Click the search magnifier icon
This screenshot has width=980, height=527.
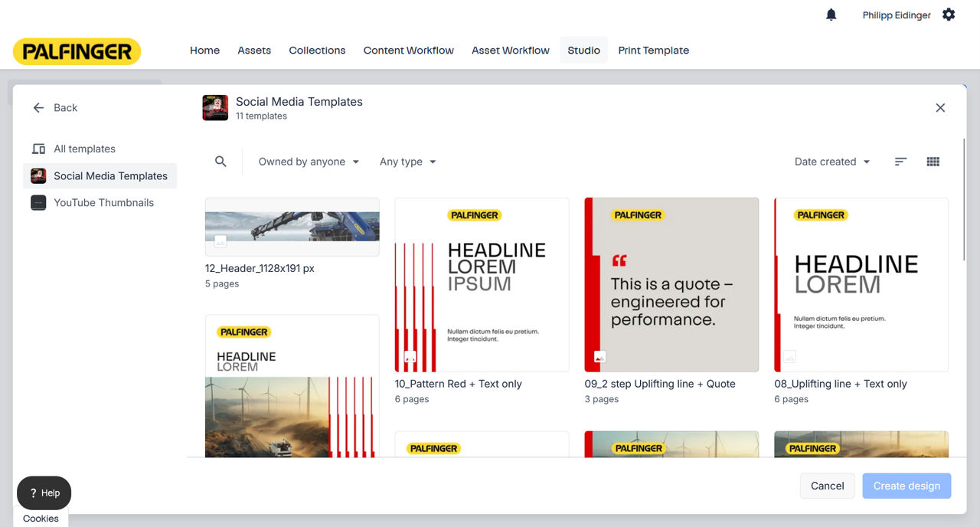[x=220, y=162]
